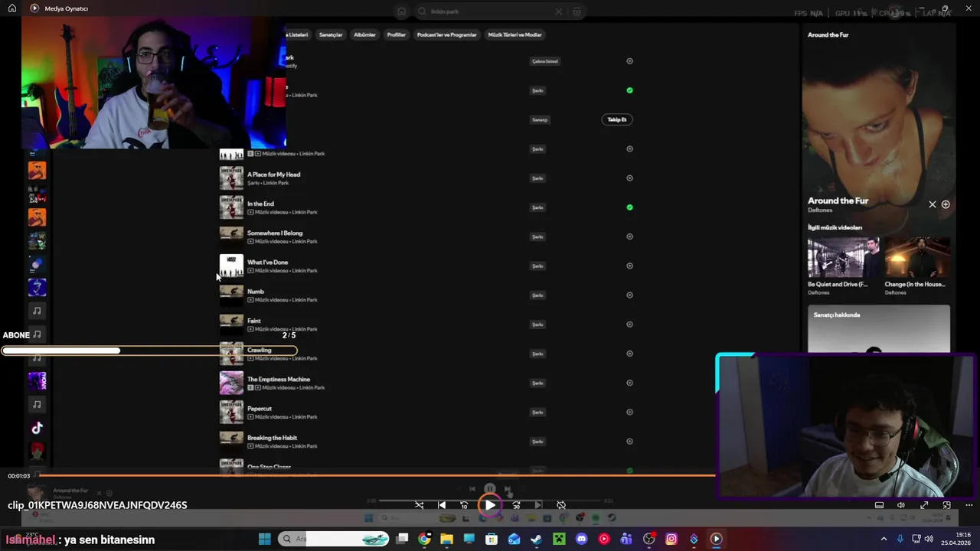Go to Media Player home icon

coord(12,8)
